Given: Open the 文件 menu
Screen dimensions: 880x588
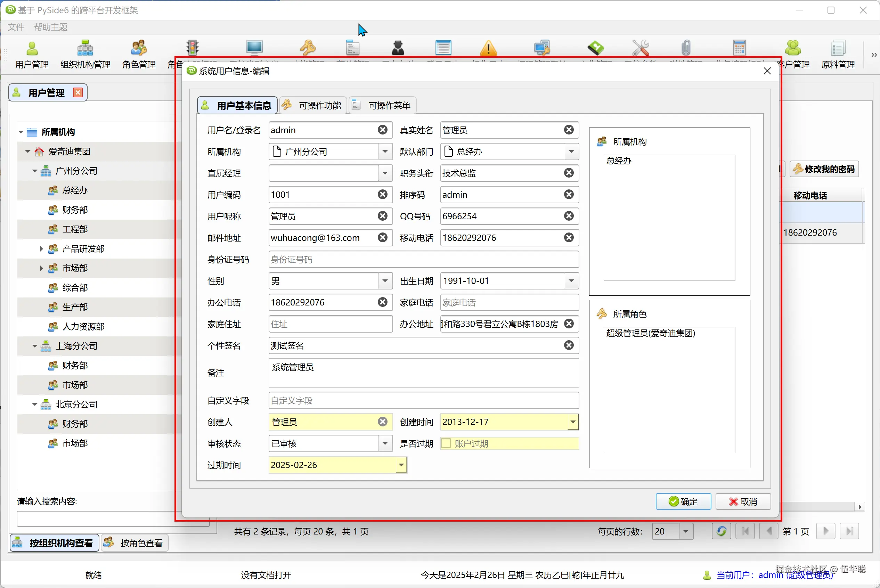Looking at the screenshot, I should tap(16, 27).
